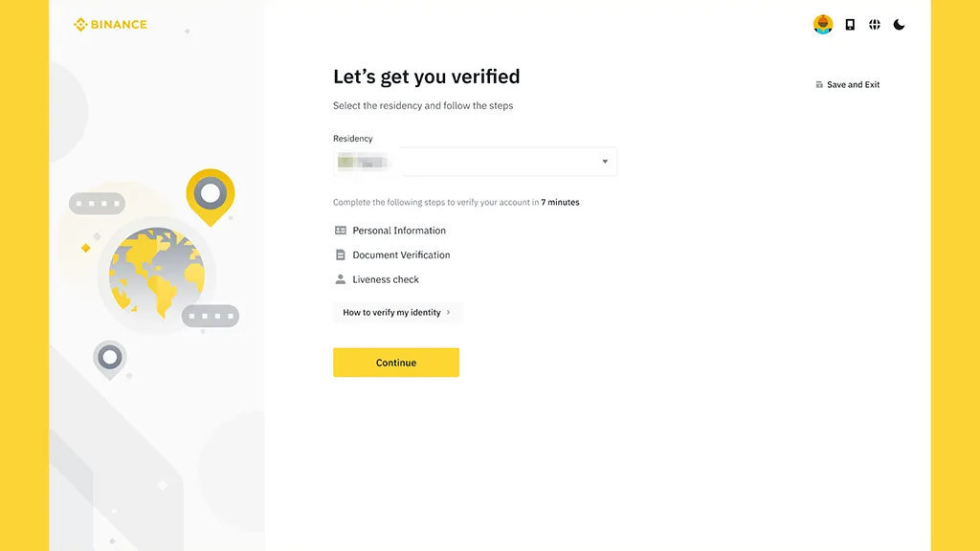Click the Save and Exit link

click(x=853, y=84)
